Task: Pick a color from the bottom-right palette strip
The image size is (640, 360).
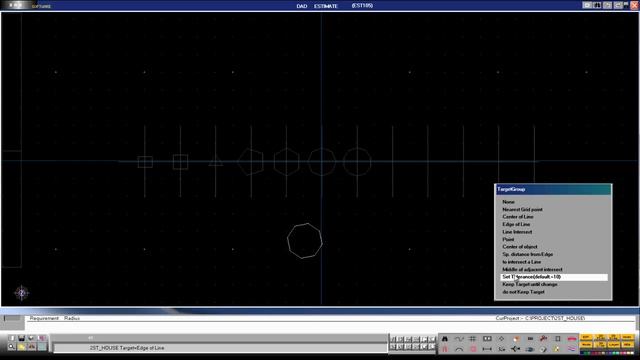Action: coord(607,353)
